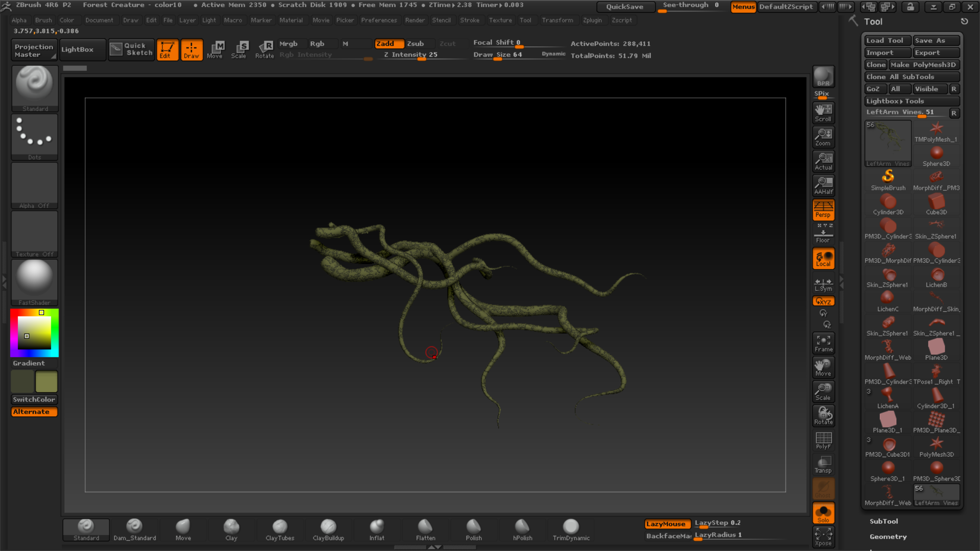The image size is (980, 551).
Task: Expand Lightbox Tools submenu
Action: pyautogui.click(x=912, y=101)
